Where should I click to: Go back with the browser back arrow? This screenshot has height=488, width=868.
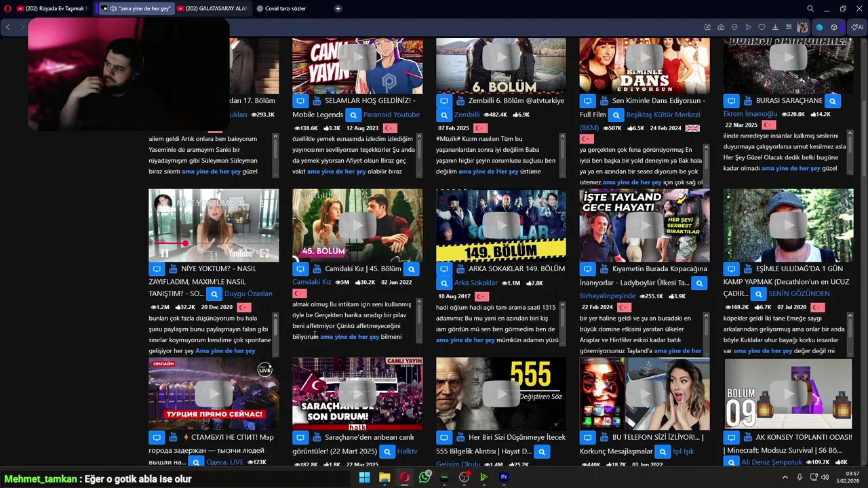[8, 27]
